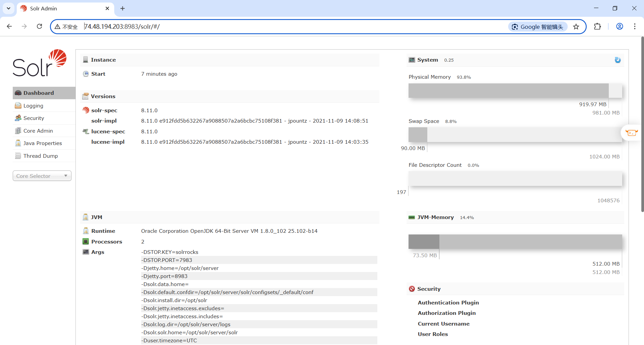
Task: Open the Security page in sidebar
Action: [x=44, y=118]
